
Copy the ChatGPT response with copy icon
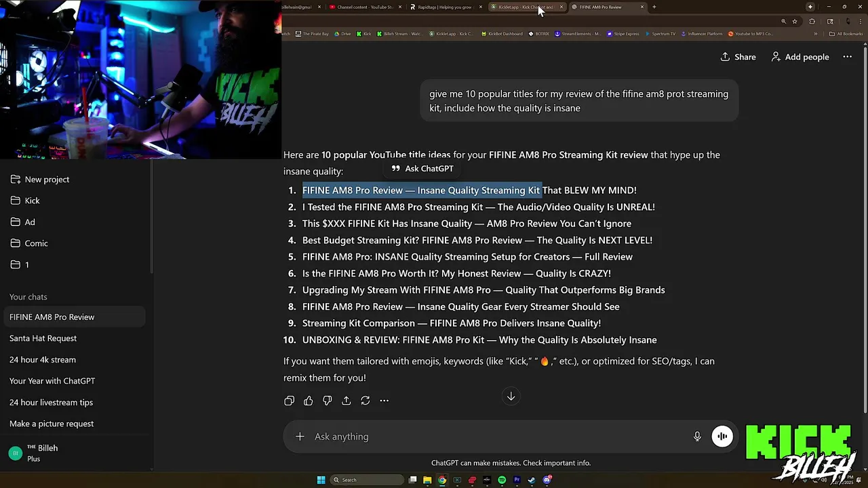coord(290,401)
